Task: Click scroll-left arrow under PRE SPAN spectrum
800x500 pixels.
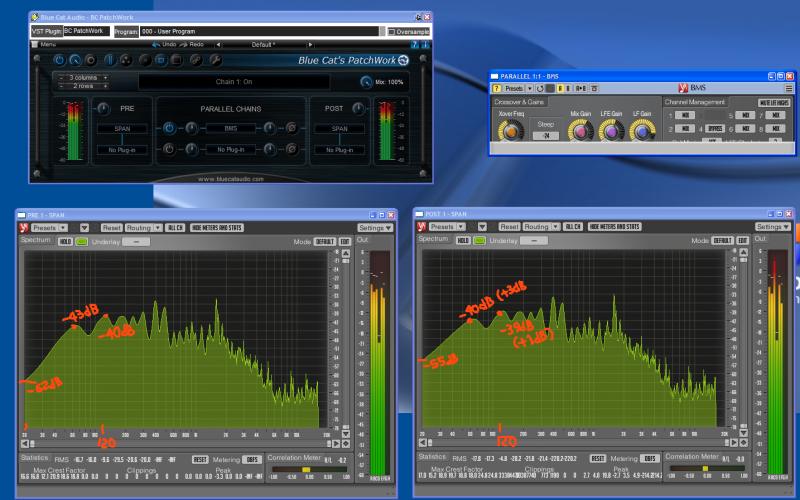Action: (24, 444)
